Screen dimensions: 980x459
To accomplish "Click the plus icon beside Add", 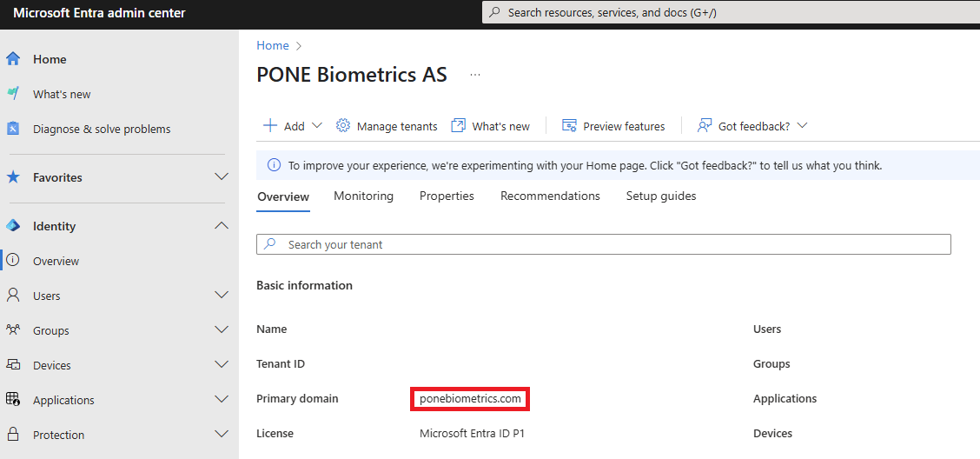I will click(270, 126).
